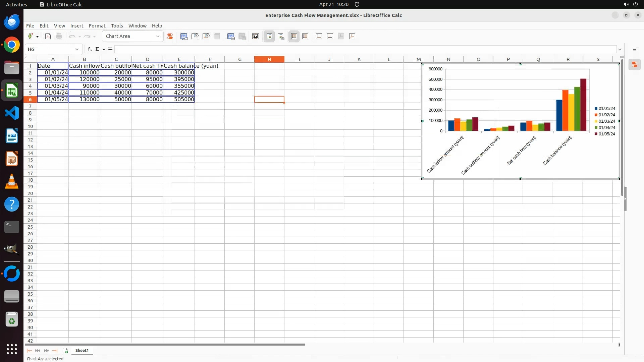Screen dimensions: 644x362
Task: Click the All Axes toolbar icon
Action: coord(352,36)
